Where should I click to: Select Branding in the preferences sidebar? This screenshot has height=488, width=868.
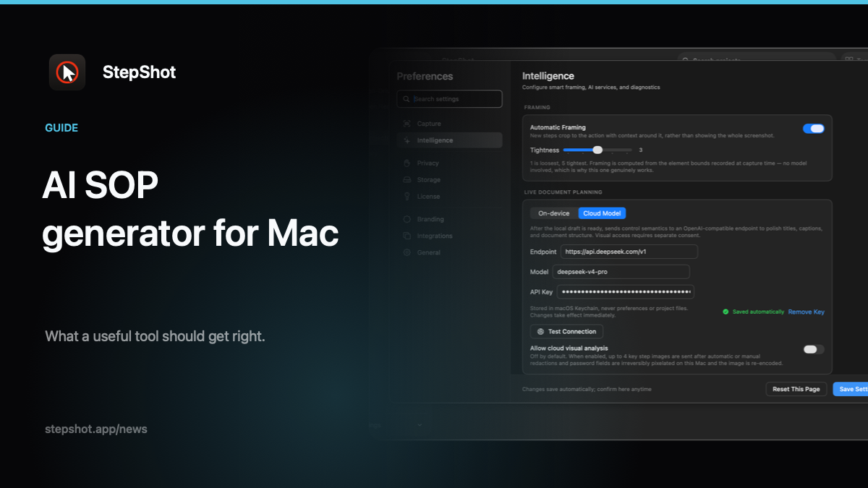pyautogui.click(x=449, y=219)
